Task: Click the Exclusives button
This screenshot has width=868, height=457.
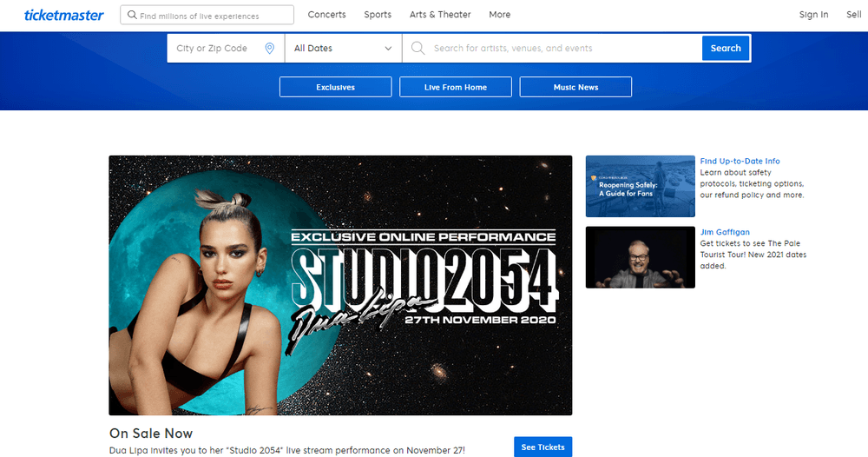Action: pyautogui.click(x=335, y=87)
